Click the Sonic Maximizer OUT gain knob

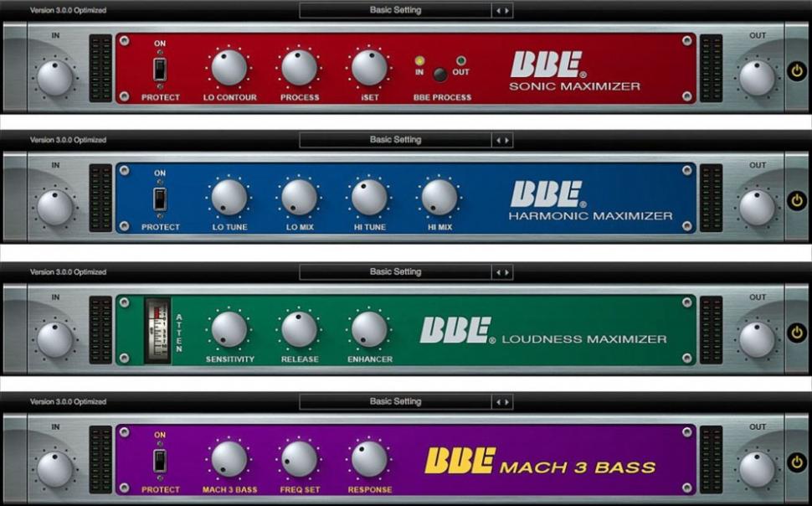click(757, 78)
